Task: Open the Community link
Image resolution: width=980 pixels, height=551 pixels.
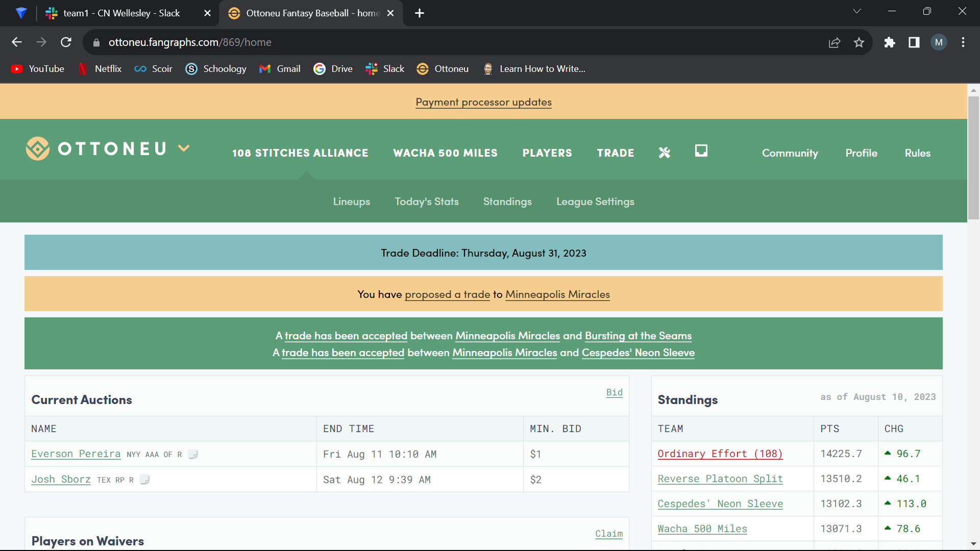Action: pyautogui.click(x=790, y=153)
